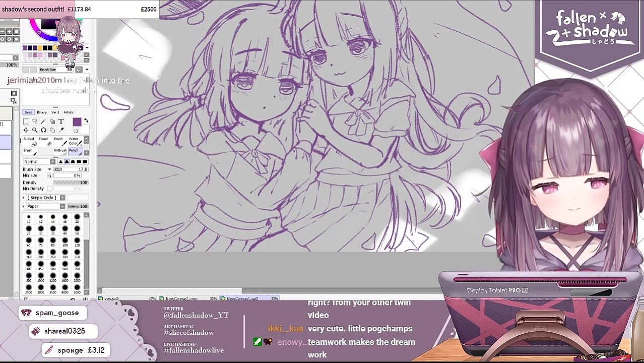Toggle the Min Size pressure lock
The image size is (644, 363).
point(49,175)
